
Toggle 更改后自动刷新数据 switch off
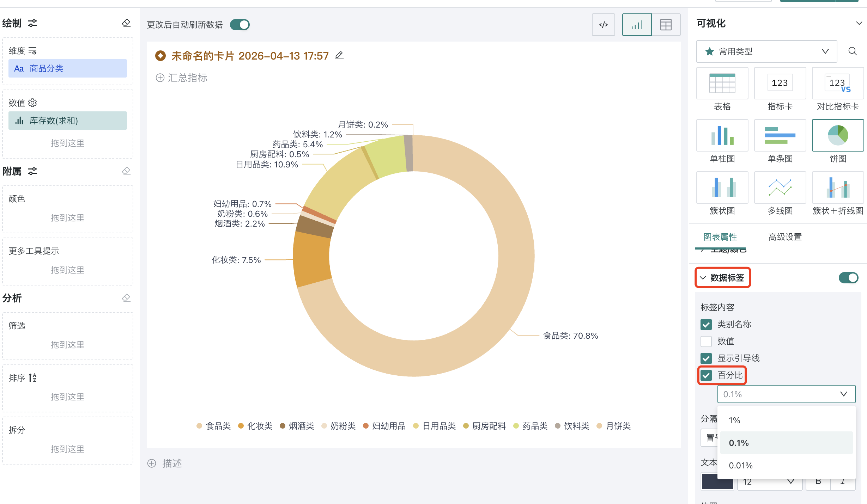click(240, 25)
